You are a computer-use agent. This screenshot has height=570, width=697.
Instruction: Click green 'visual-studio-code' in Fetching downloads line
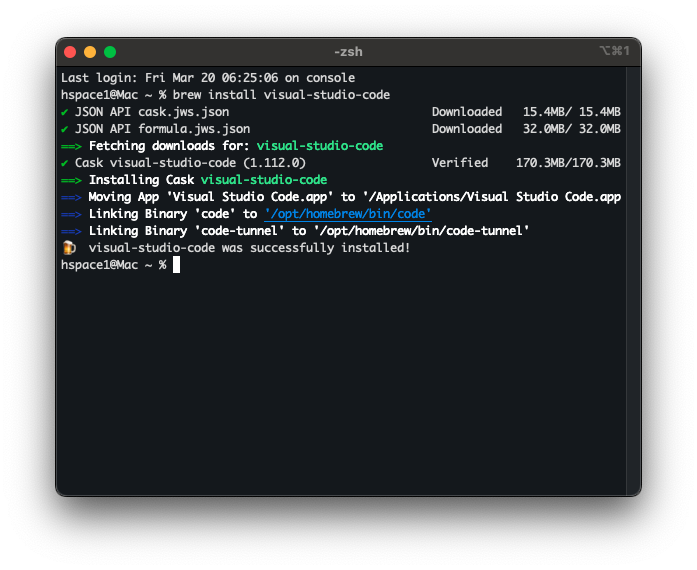(320, 146)
